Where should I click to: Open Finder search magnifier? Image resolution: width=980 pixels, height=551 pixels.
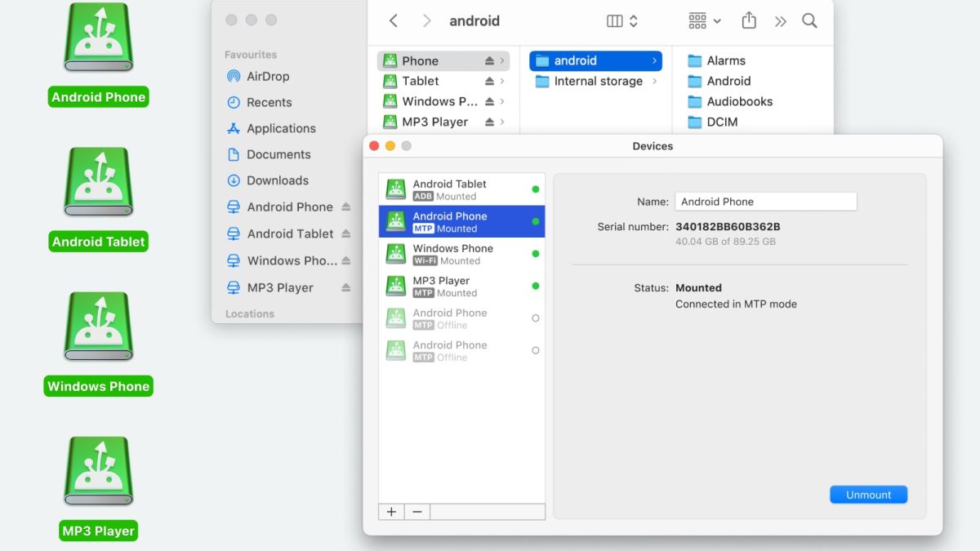point(809,21)
